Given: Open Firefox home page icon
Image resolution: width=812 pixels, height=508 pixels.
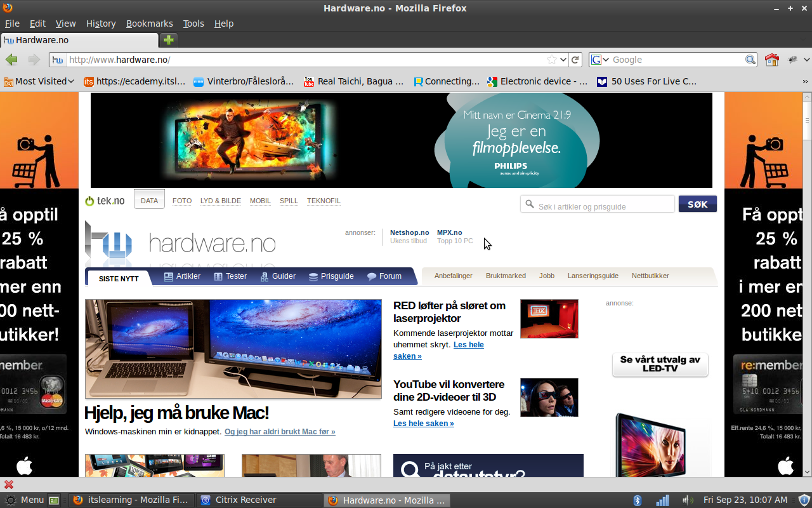Looking at the screenshot, I should [x=771, y=60].
